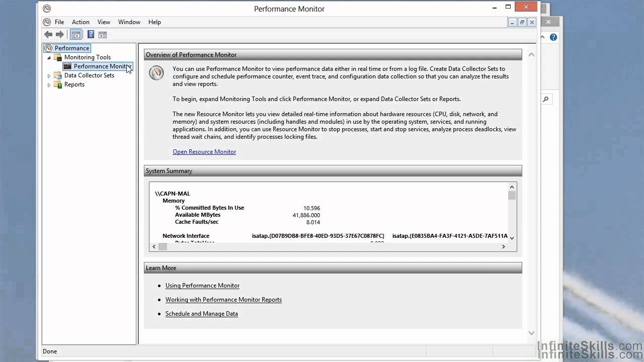Click the \\CAPN-MAL computer name

[173, 194]
